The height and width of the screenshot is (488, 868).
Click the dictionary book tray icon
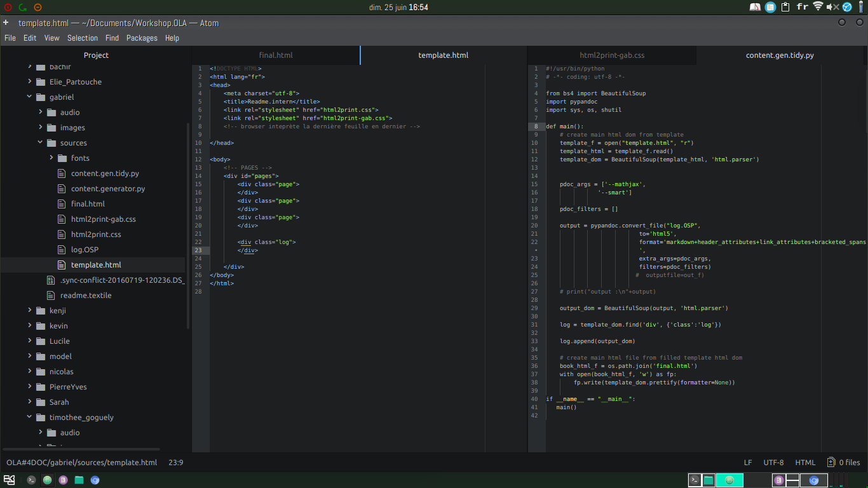[755, 7]
